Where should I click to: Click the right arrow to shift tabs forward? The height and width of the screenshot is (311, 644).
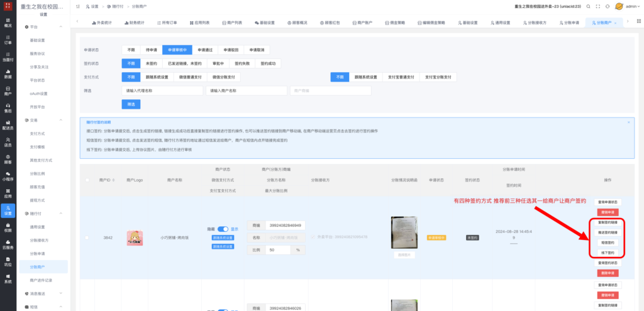628,21
